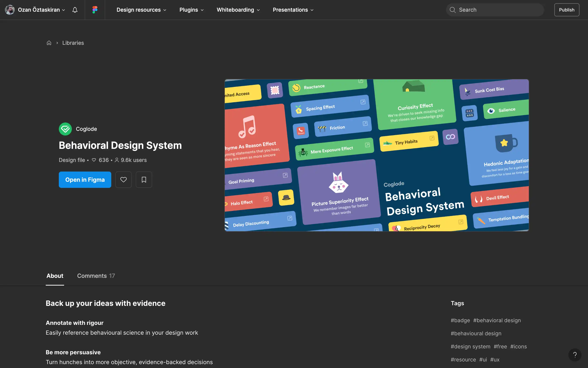Switch to the About tab
Image resolution: width=588 pixels, height=368 pixels.
point(55,276)
